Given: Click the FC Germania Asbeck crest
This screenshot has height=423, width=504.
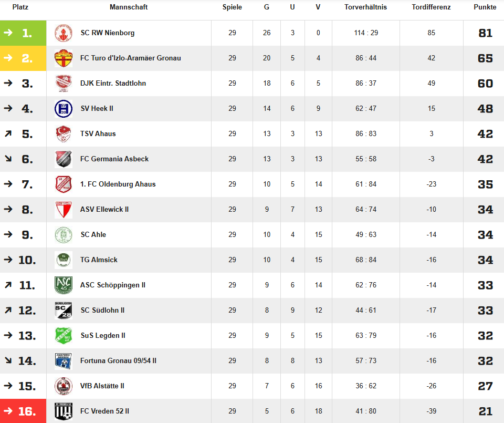Looking at the screenshot, I should coord(64,159).
